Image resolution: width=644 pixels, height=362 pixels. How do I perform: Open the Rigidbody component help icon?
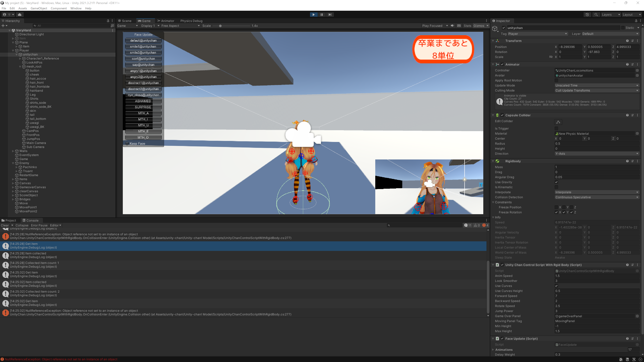(x=627, y=161)
